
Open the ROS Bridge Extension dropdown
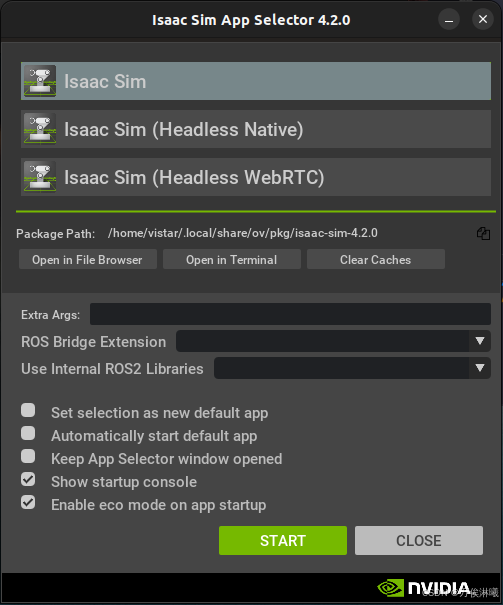tap(333, 341)
